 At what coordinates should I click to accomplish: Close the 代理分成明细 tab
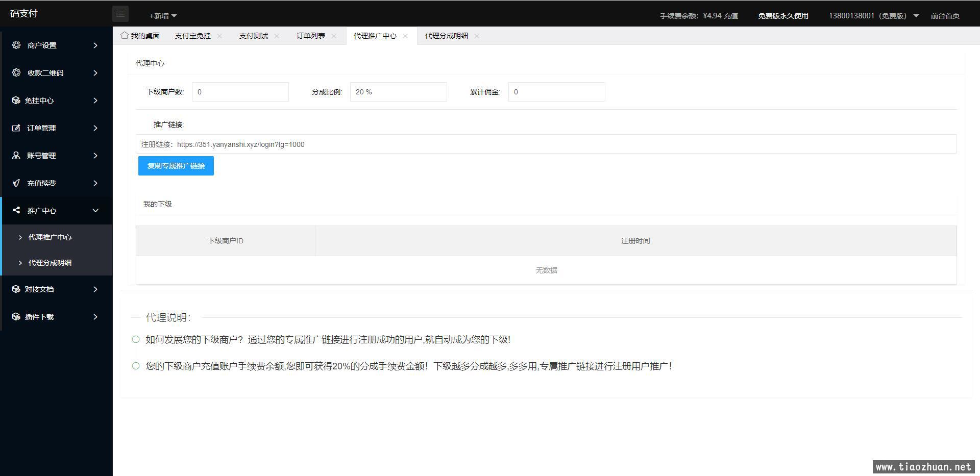[x=477, y=36]
